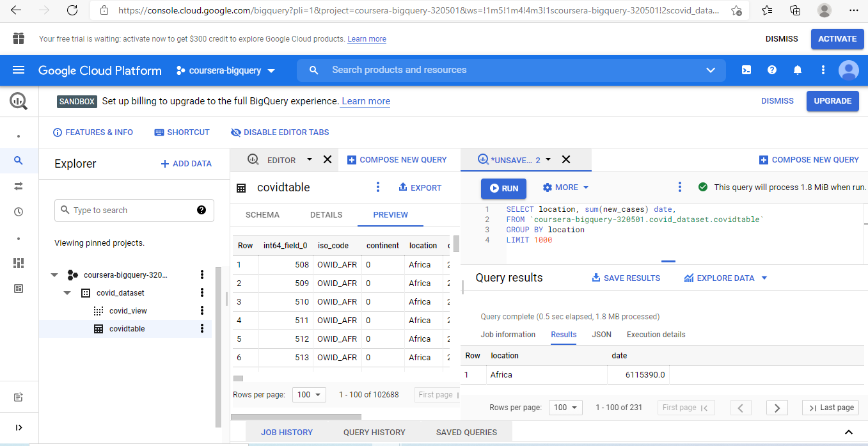The image size is (868, 446).
Task: Click SAVE RESULTS
Action: click(x=626, y=278)
